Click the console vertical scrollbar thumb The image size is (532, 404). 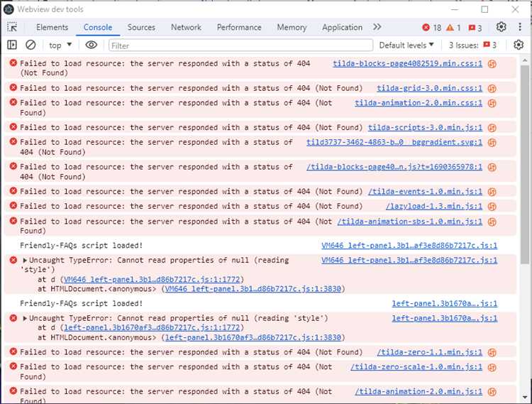525,164
